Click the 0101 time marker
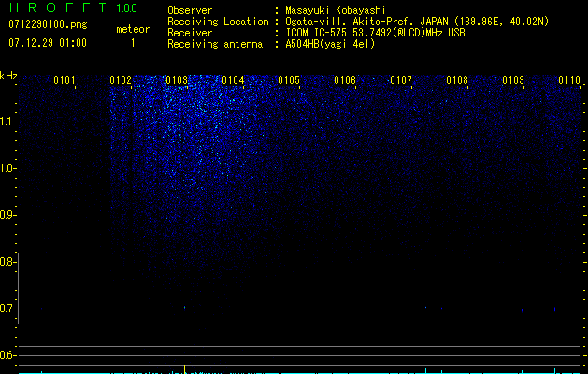The height and width of the screenshot is (374, 588). tap(65, 80)
